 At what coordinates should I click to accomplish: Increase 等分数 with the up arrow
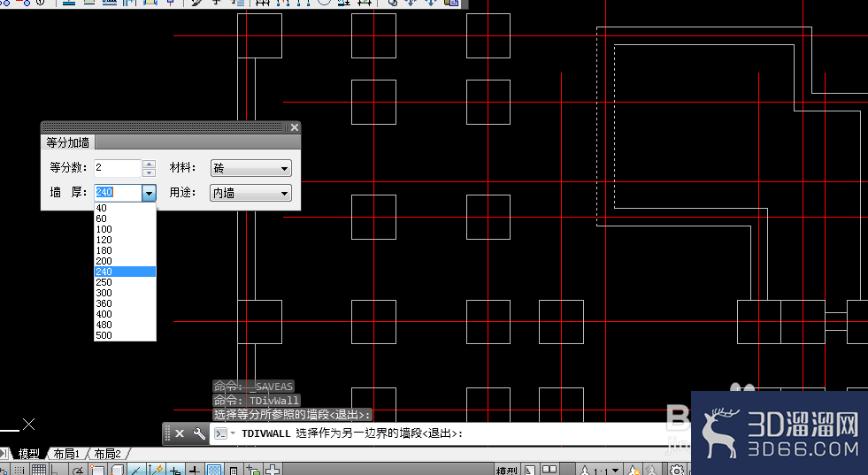(149, 164)
